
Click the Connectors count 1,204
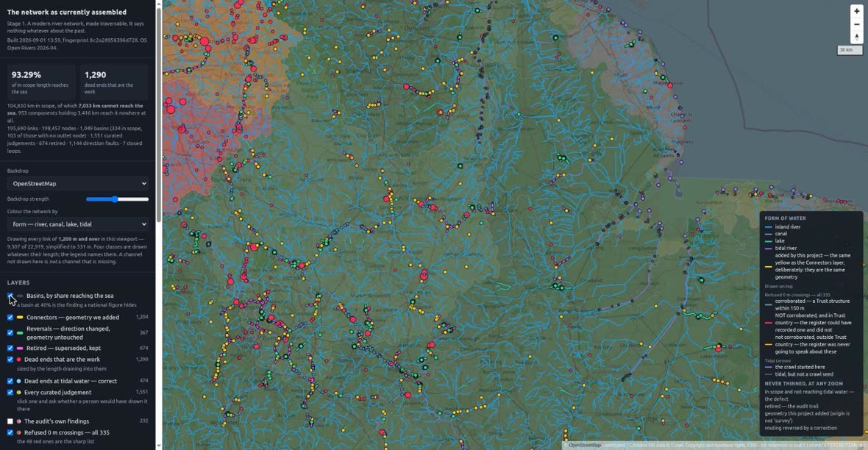[x=142, y=317]
